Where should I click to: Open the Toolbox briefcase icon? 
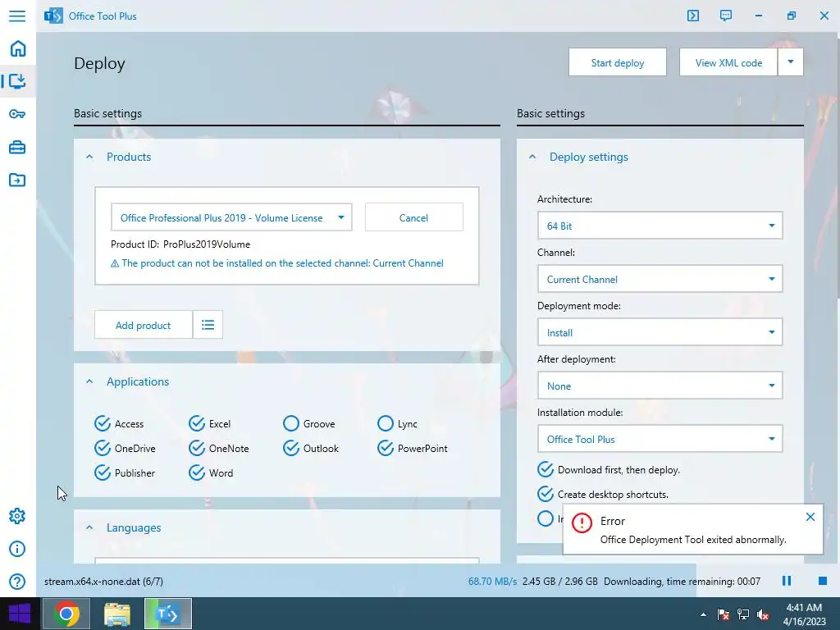(17, 148)
